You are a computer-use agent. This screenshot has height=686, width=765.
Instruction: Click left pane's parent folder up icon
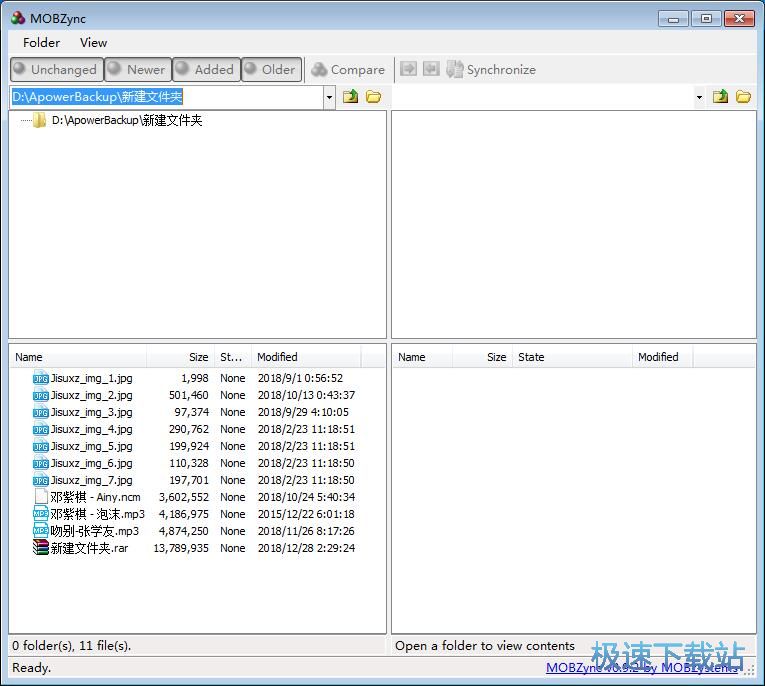pos(350,97)
